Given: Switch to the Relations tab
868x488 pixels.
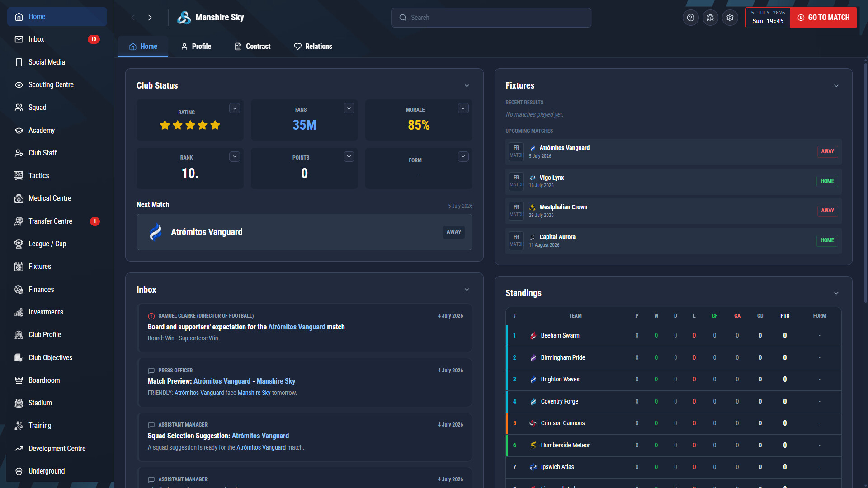Looking at the screenshot, I should [313, 47].
